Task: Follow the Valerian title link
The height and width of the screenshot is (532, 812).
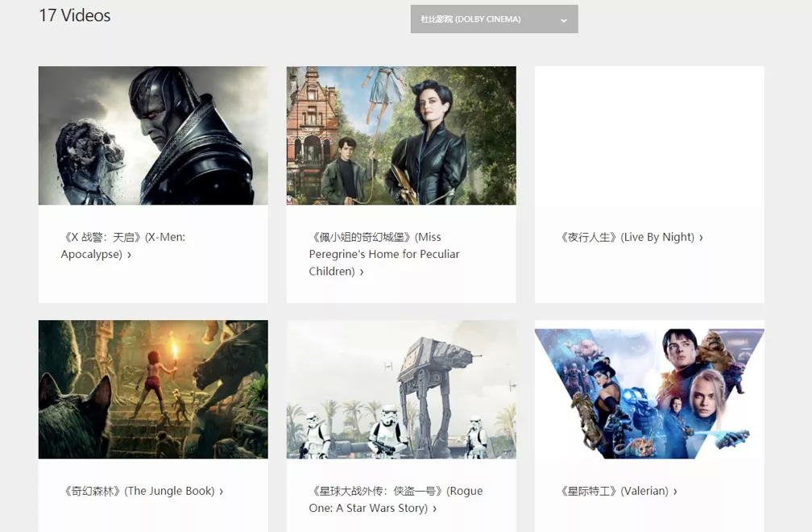Action: coord(614,491)
